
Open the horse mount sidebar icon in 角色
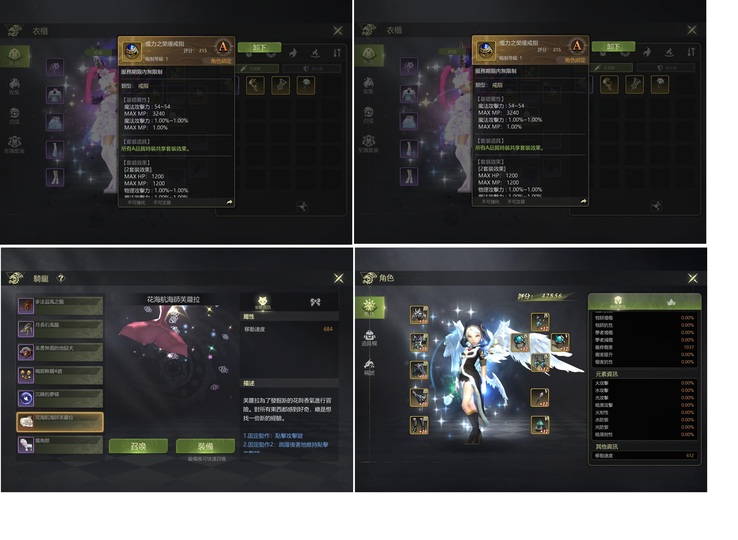coord(369,367)
